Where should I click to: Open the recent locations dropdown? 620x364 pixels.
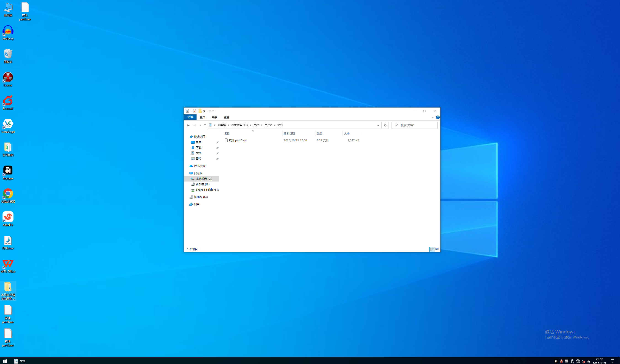pos(200,125)
